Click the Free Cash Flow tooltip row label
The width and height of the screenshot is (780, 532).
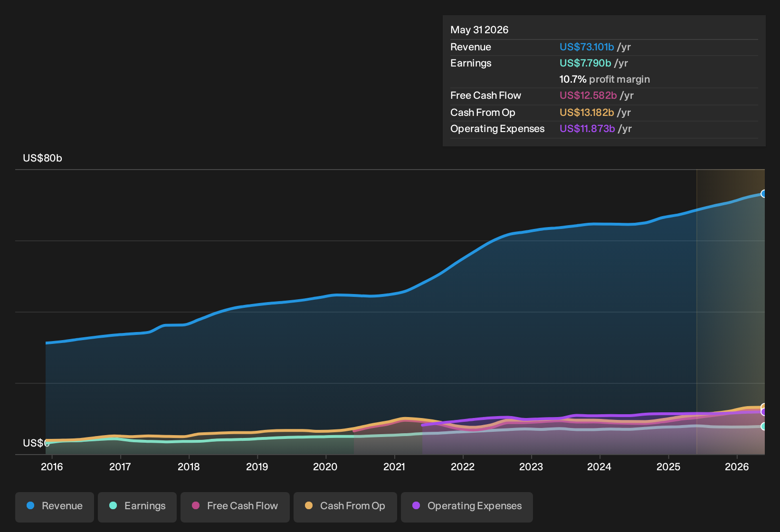485,95
